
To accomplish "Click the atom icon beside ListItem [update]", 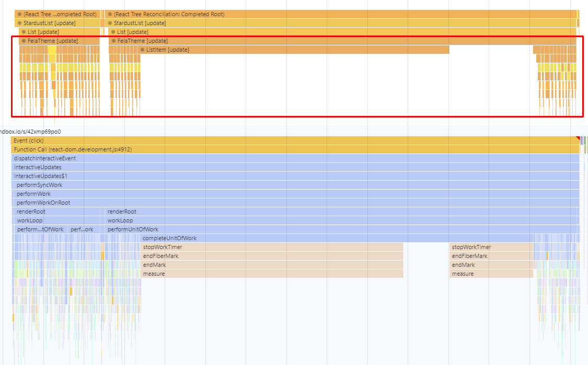I will click(x=142, y=50).
